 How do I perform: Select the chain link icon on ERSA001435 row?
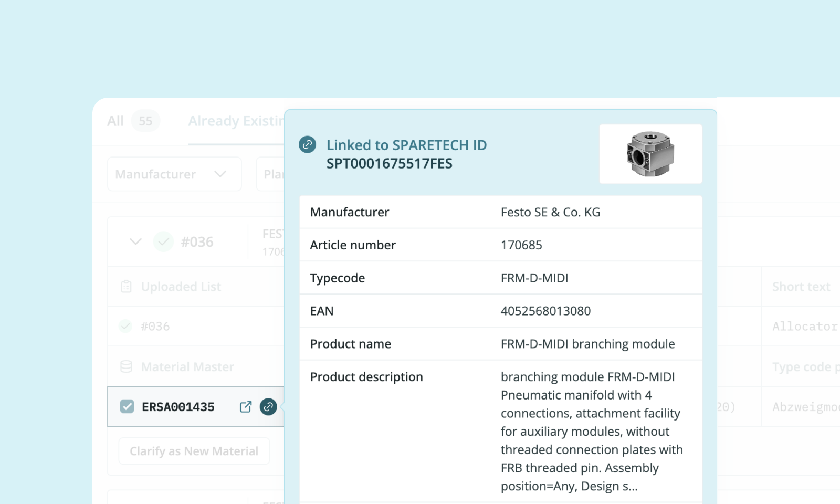point(268,407)
